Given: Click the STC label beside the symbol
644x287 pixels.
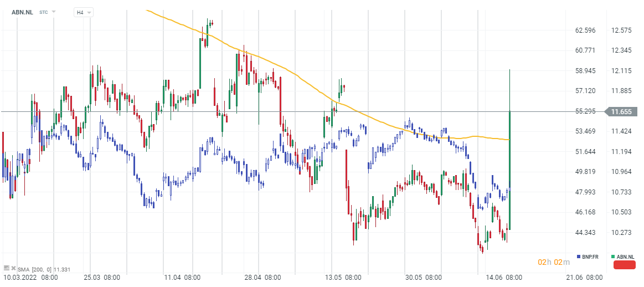Looking at the screenshot, I should (44, 12).
